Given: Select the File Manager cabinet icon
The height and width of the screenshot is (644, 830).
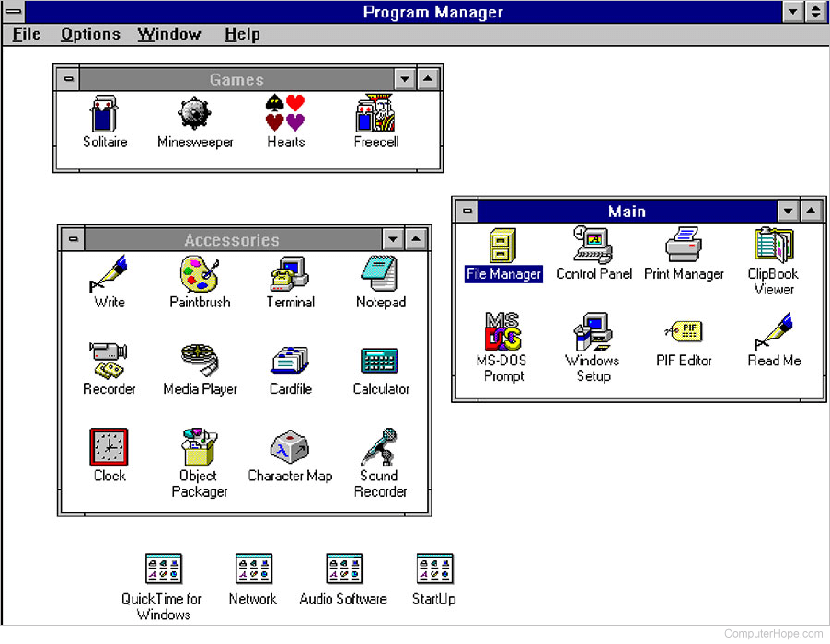Looking at the screenshot, I should (x=502, y=246).
